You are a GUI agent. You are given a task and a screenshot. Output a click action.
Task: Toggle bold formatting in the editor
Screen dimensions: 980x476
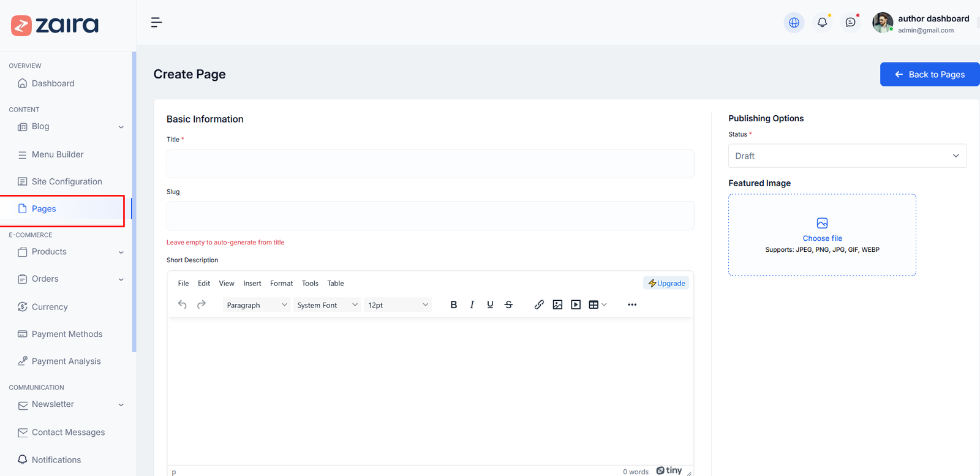[454, 305]
